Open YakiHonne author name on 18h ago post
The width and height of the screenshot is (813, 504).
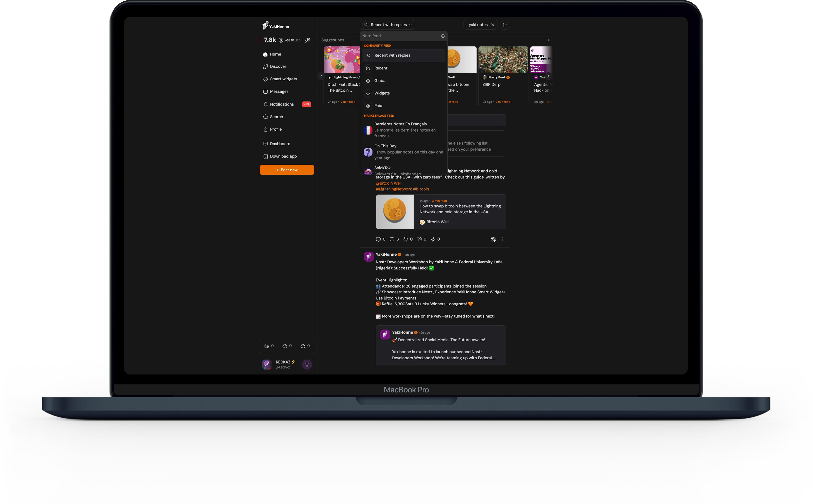tap(386, 254)
